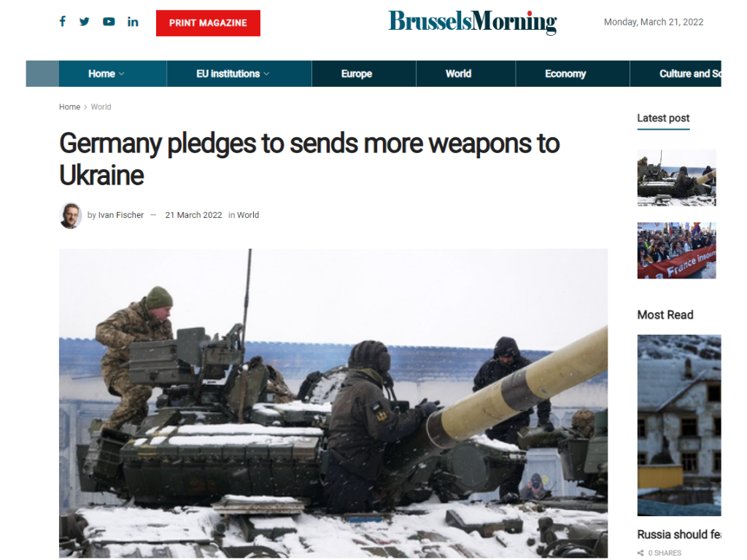Click the Home breadcrumb link

69,107
